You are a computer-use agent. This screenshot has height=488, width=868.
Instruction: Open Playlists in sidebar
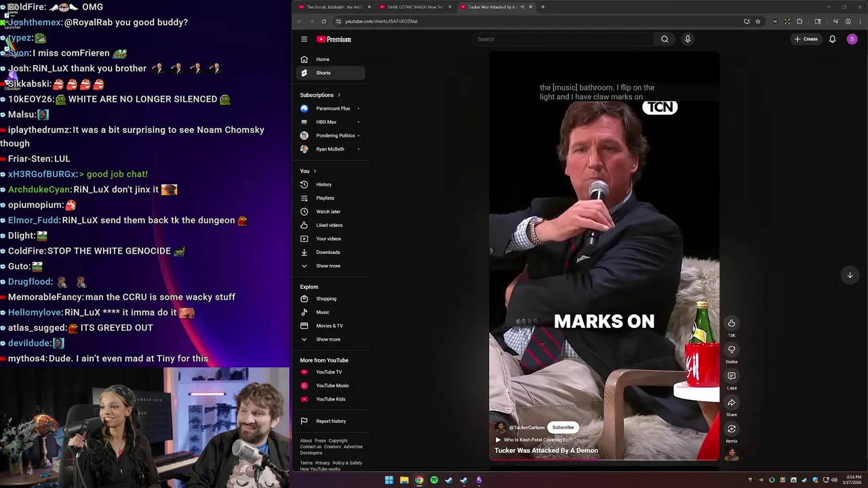coord(332,198)
